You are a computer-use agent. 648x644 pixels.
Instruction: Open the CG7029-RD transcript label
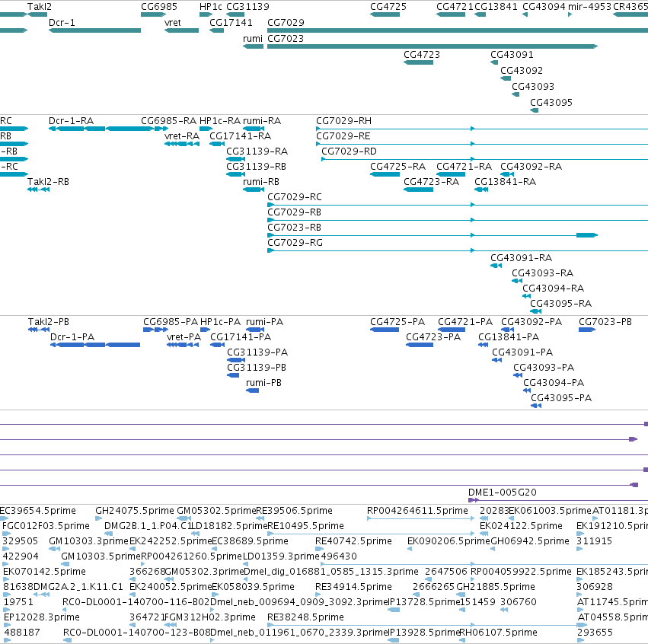coord(349,151)
